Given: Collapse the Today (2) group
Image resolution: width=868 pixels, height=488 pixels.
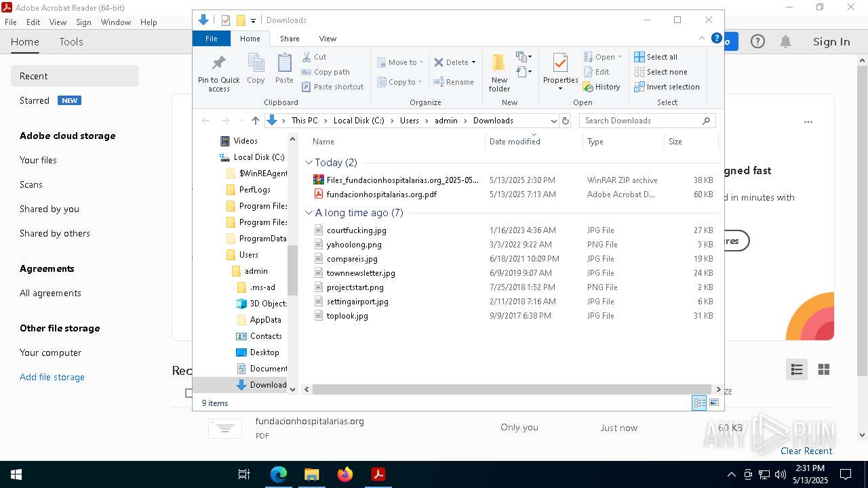Looking at the screenshot, I should [x=309, y=163].
